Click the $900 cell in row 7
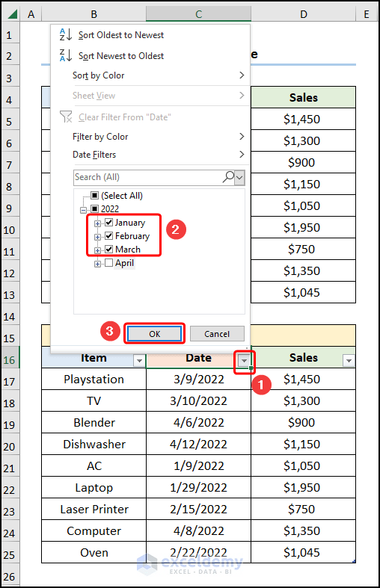 click(304, 162)
